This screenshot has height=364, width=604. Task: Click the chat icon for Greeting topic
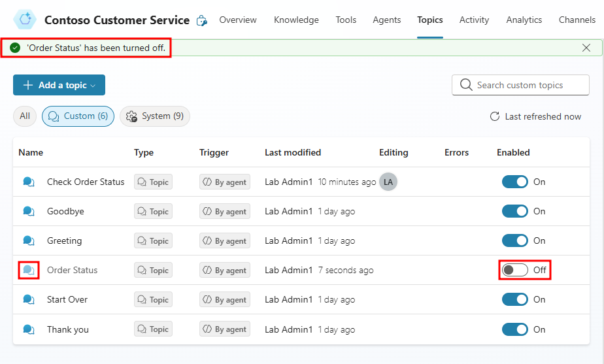coord(29,240)
